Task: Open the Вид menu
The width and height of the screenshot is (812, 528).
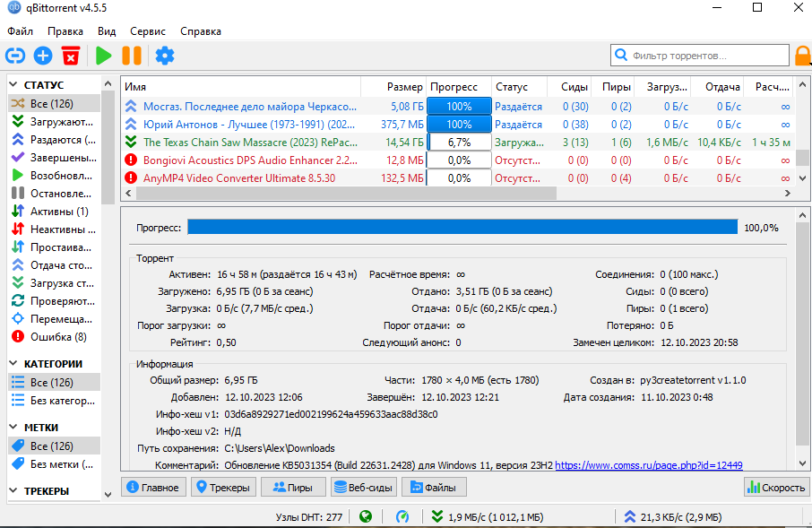Action: tap(107, 31)
